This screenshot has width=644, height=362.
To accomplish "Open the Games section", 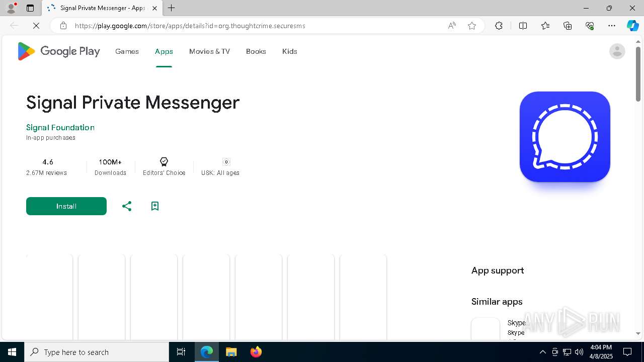I will (x=127, y=51).
